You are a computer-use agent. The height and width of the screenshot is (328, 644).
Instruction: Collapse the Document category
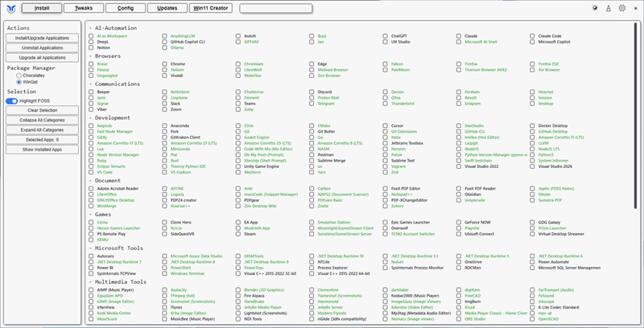(105, 180)
